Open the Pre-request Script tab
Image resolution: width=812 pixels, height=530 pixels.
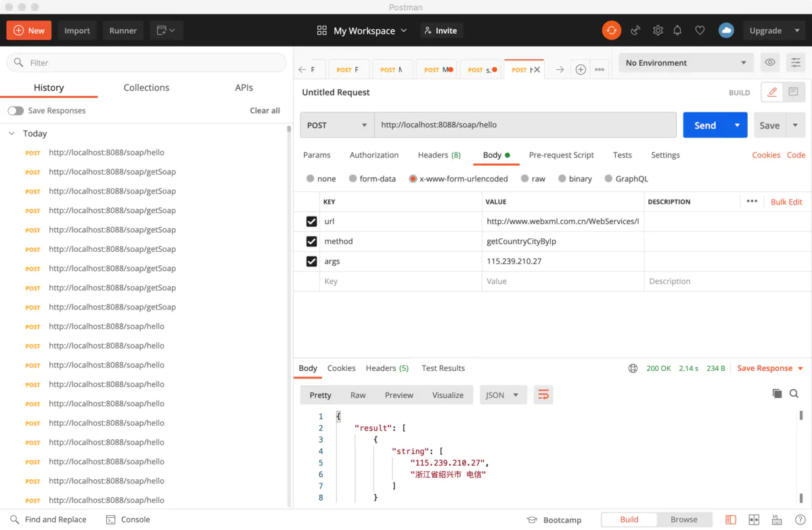(561, 155)
